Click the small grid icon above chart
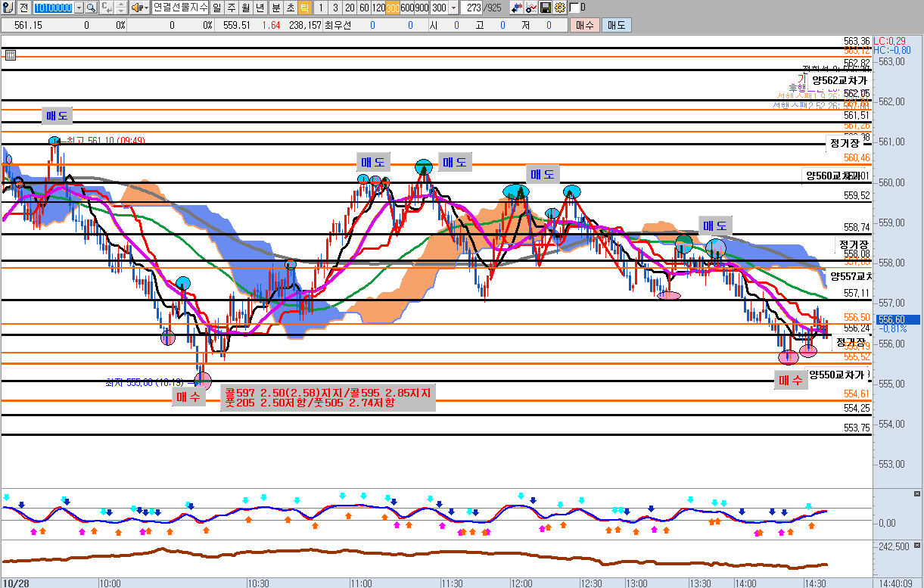The height and width of the screenshot is (588, 924). pyautogui.click(x=11, y=55)
